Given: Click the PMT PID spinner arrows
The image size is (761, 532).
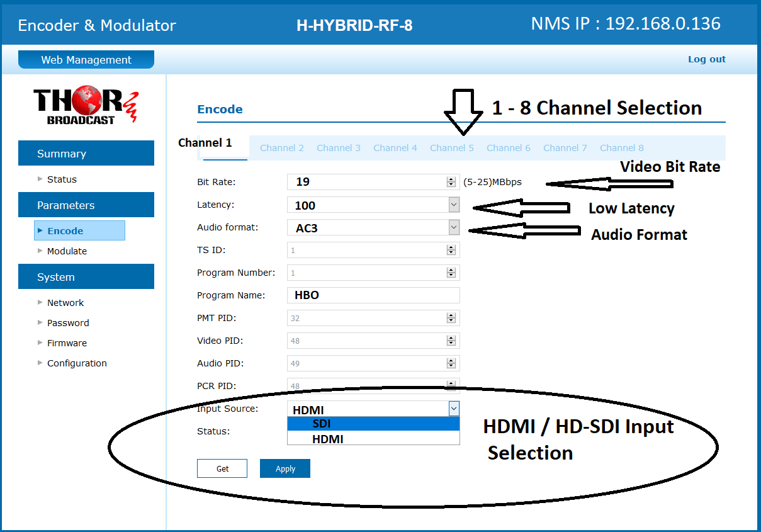Looking at the screenshot, I should pos(451,318).
